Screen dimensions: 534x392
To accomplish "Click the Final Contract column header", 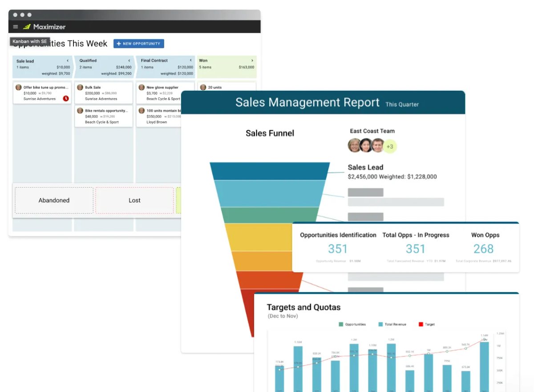I will (165, 67).
